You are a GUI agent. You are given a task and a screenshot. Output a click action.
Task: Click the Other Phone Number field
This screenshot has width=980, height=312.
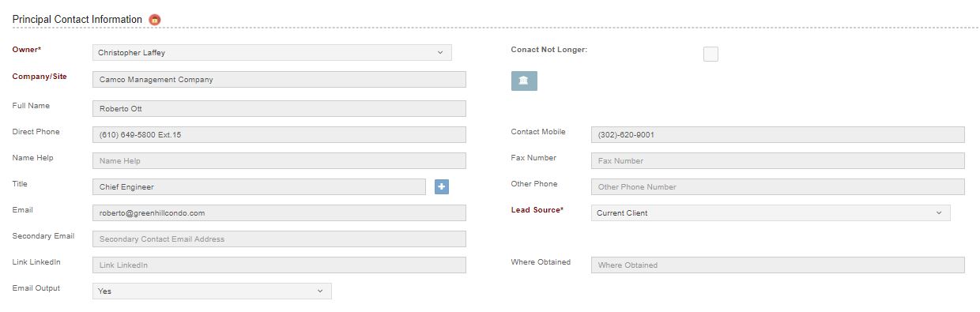(x=778, y=187)
